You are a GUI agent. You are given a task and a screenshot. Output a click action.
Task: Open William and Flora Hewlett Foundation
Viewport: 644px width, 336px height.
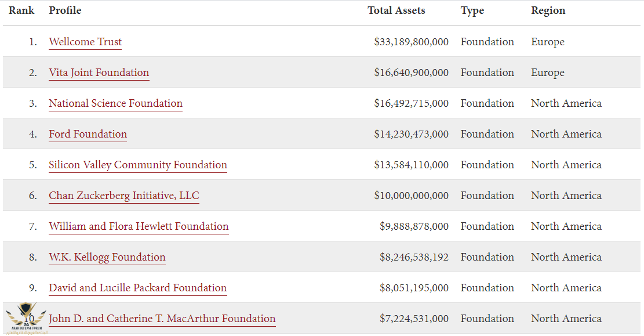click(139, 226)
